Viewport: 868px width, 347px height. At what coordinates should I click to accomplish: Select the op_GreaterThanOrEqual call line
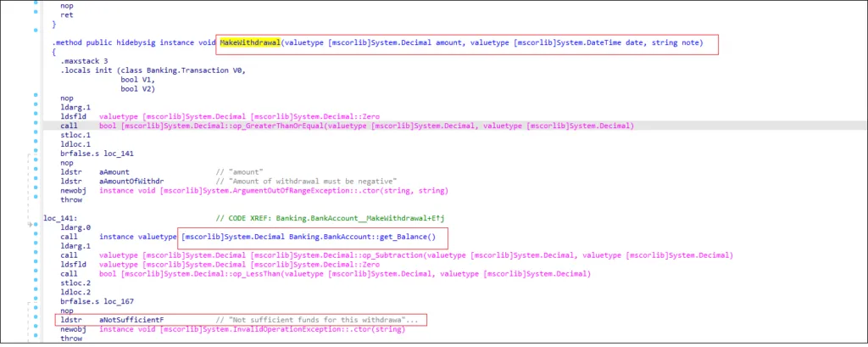point(347,126)
